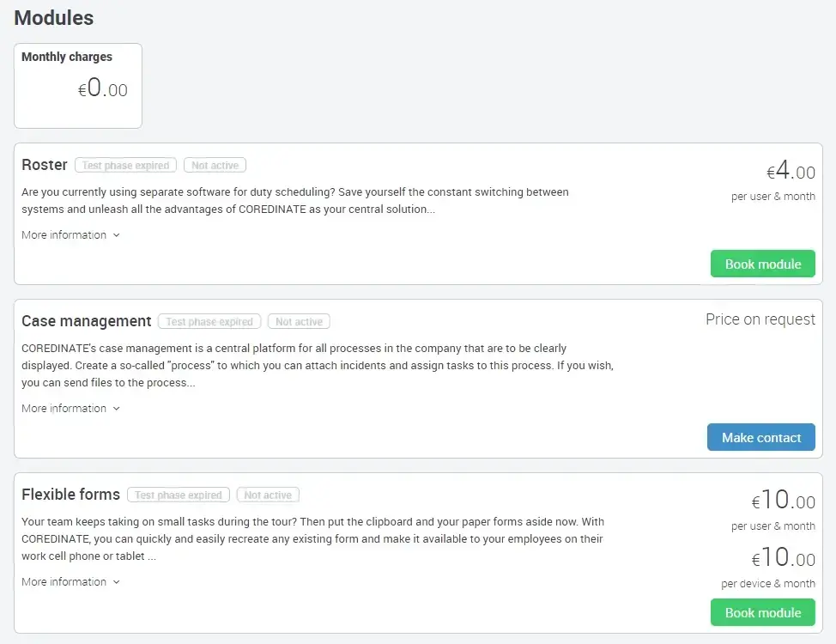Image resolution: width=836 pixels, height=644 pixels.
Task: Click Flexible forms' Not active badge
Action: tap(268, 495)
